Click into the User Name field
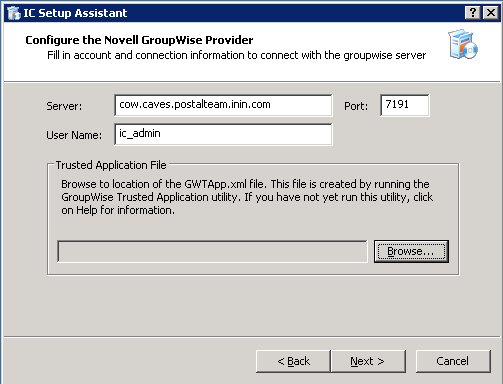Image resolution: width=503 pixels, height=384 pixels. click(223, 134)
